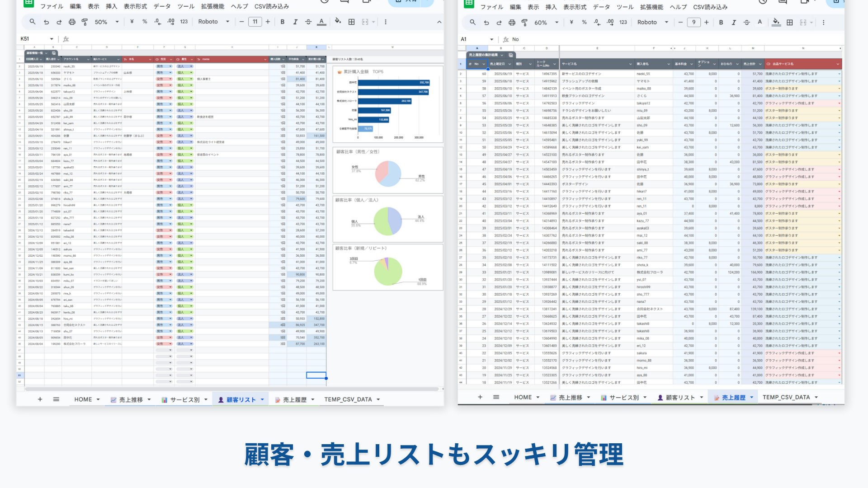
Task: Toggle strikethrough in left window toolbar
Action: click(308, 22)
